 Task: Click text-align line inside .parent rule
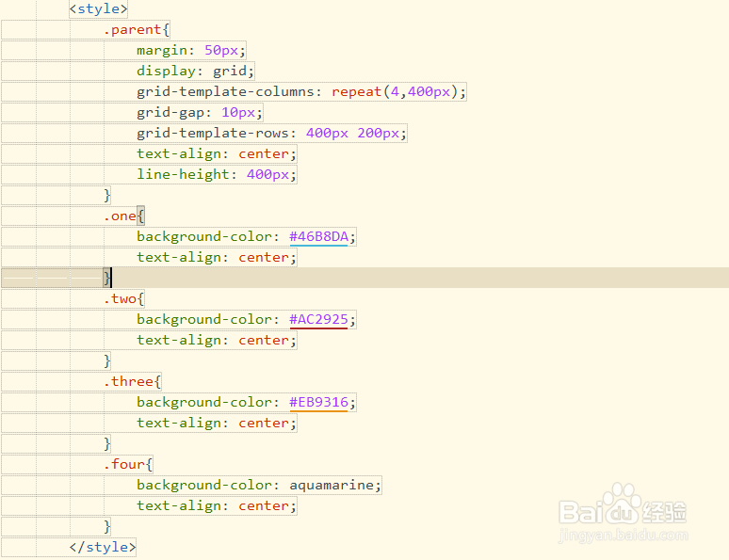217,153
